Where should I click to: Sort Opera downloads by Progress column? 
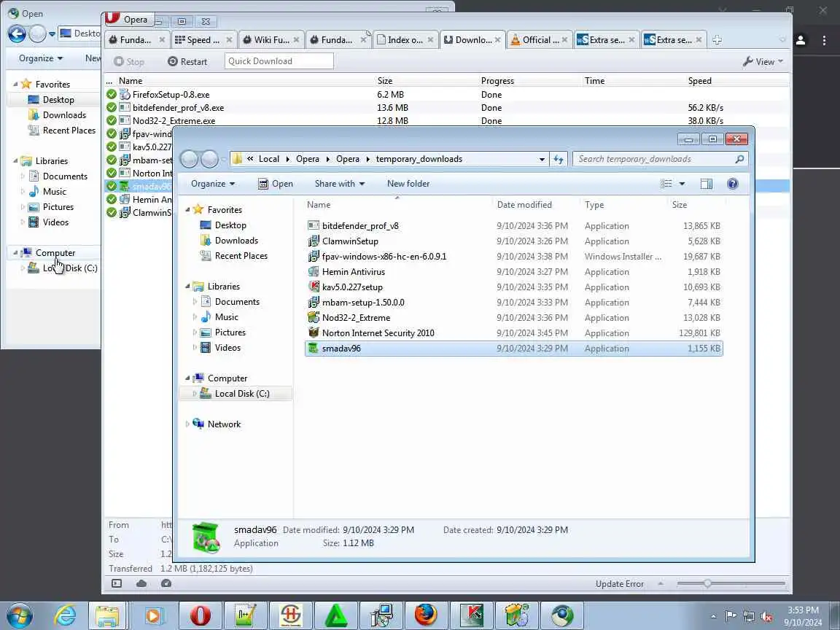click(x=498, y=81)
